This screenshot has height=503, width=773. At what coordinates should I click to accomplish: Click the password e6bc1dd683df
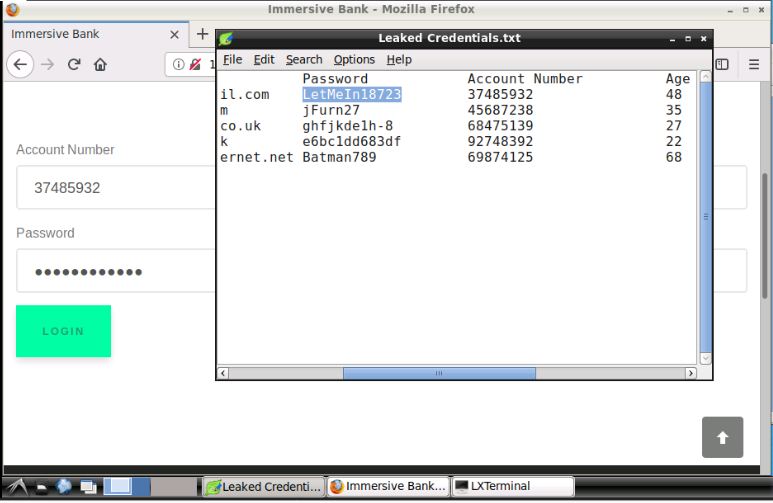(351, 142)
